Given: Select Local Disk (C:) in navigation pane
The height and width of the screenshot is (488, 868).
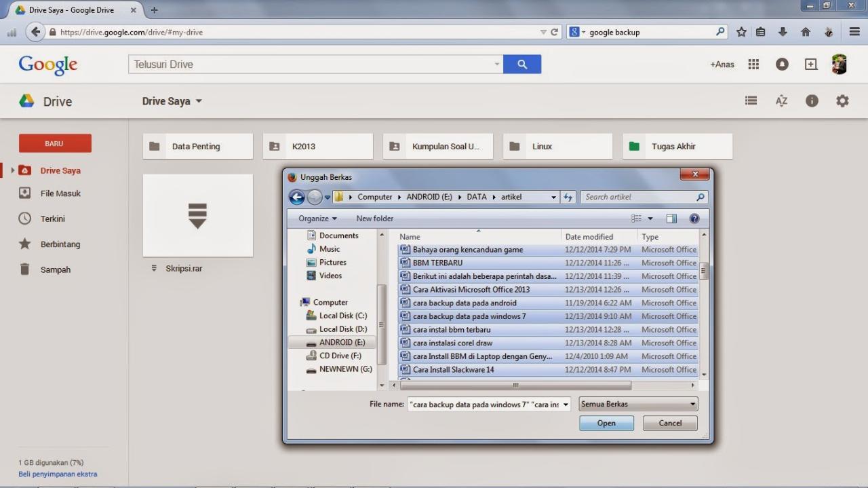Looking at the screenshot, I should point(337,316).
